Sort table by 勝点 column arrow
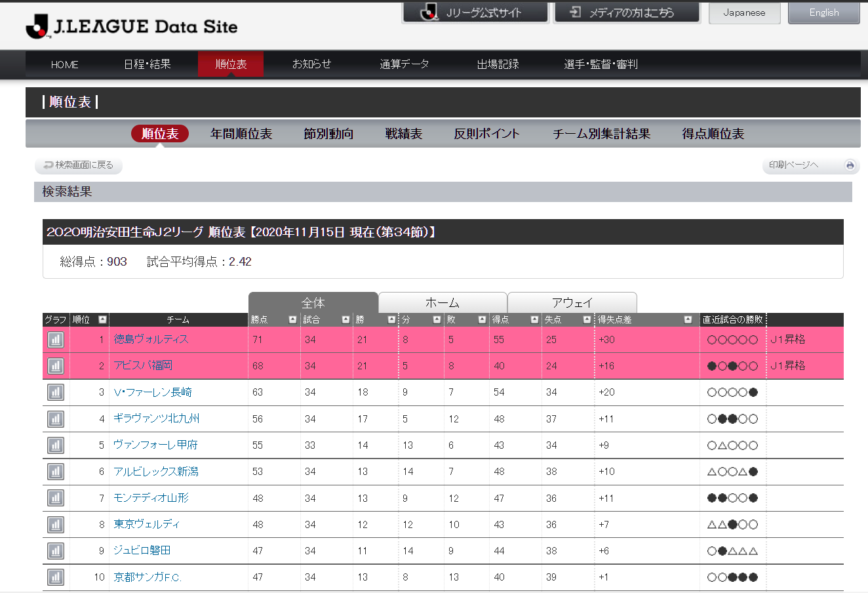This screenshot has height=593, width=868. pos(292,319)
